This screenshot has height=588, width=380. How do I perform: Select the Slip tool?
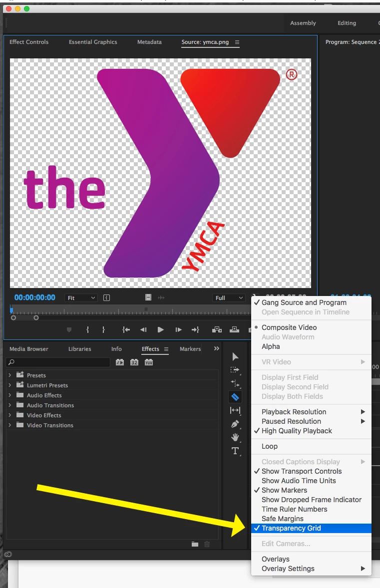[x=235, y=410]
